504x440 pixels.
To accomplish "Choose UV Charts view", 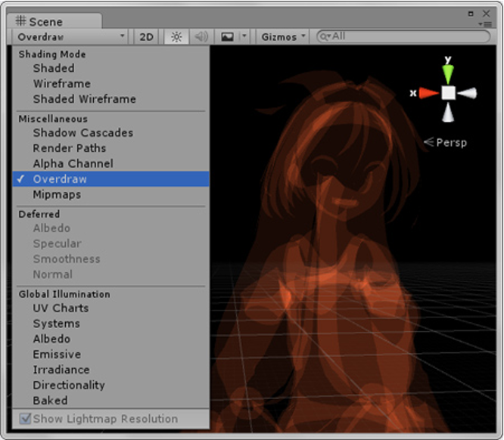I will pyautogui.click(x=111, y=308).
